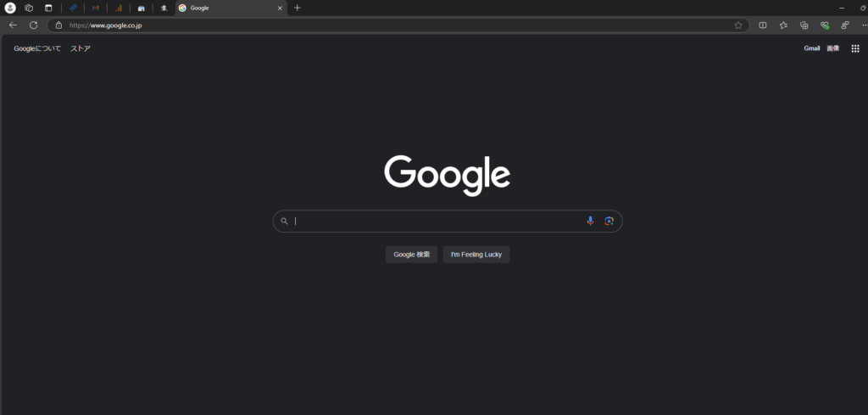
Task: Open Browser essentials heart icon
Action: (824, 25)
